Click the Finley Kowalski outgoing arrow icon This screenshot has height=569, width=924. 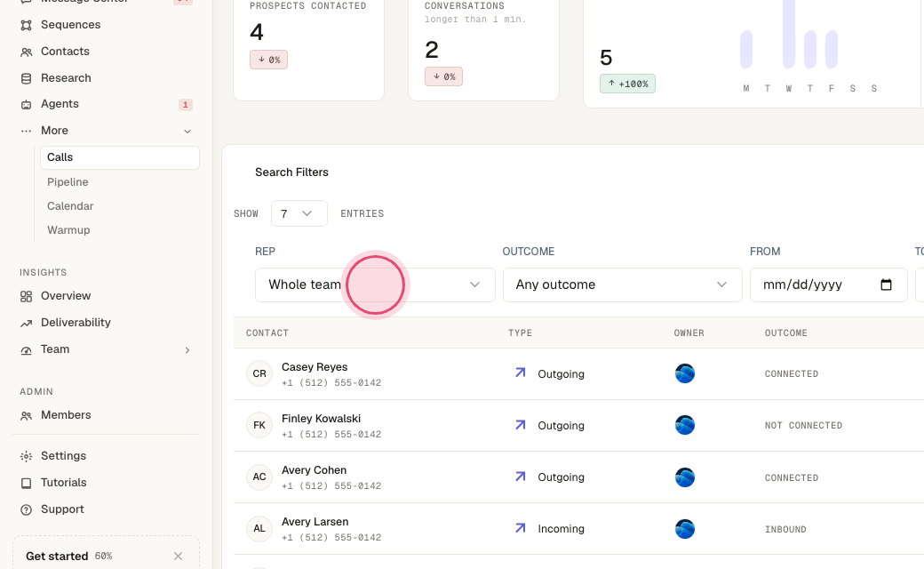[521, 425]
